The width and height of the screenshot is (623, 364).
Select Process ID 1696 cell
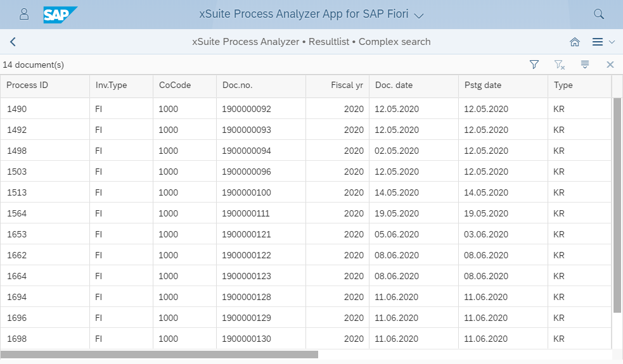click(x=45, y=318)
